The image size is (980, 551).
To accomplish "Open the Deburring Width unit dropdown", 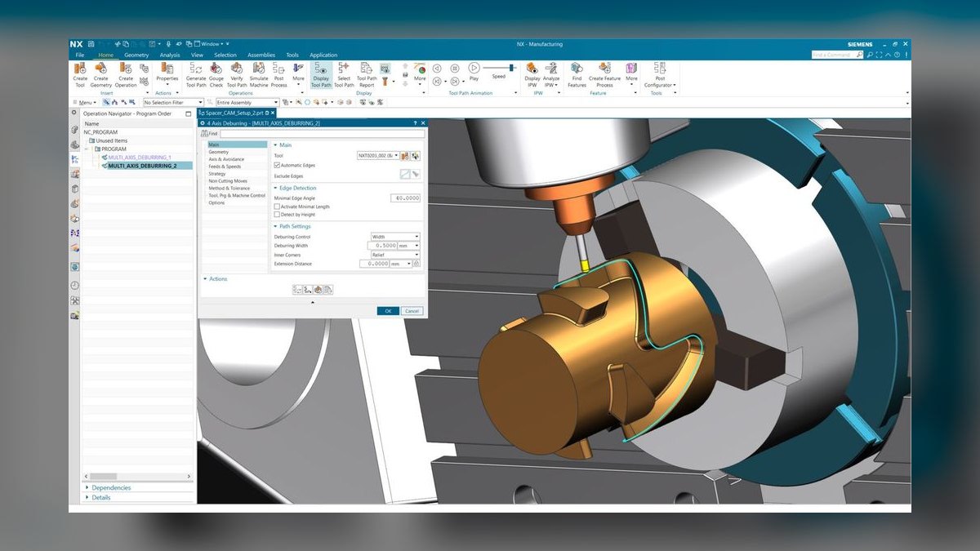I will click(408, 245).
